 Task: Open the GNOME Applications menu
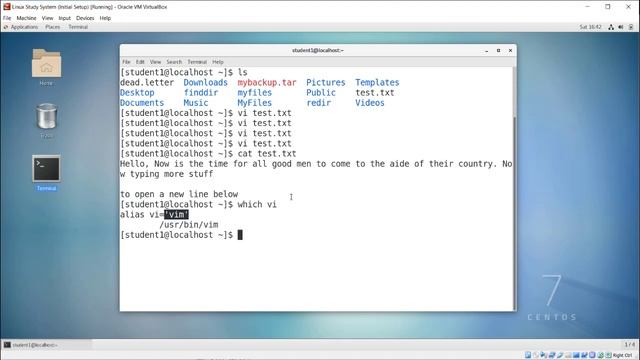(21, 27)
